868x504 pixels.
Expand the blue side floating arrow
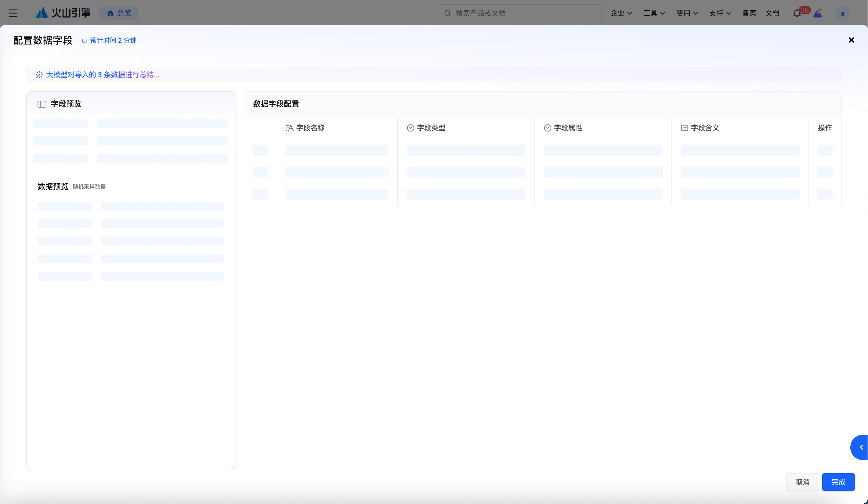click(861, 447)
